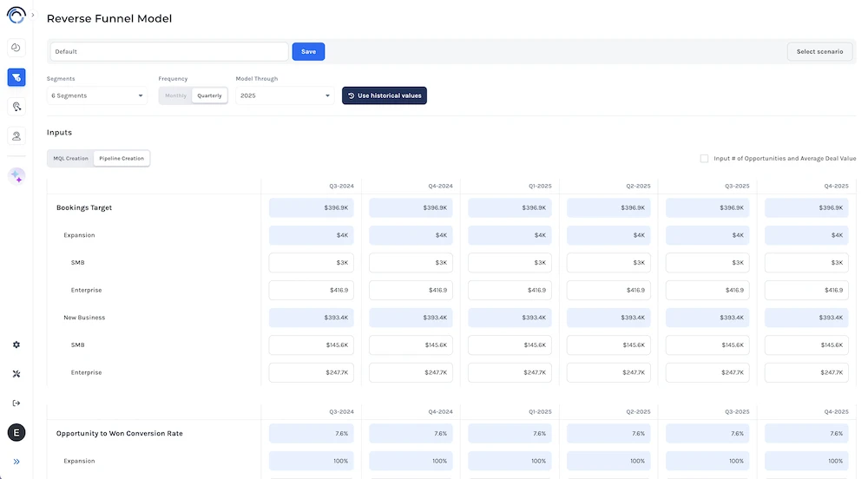Open the 6 Segments dropdown

click(97, 95)
